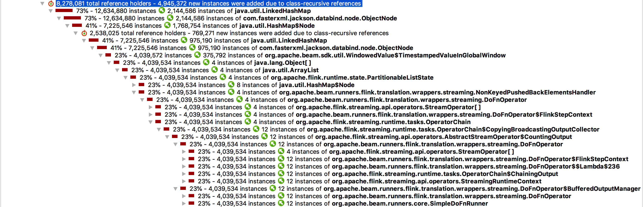Expand the SimpleDoFnRunner row

coord(184,204)
